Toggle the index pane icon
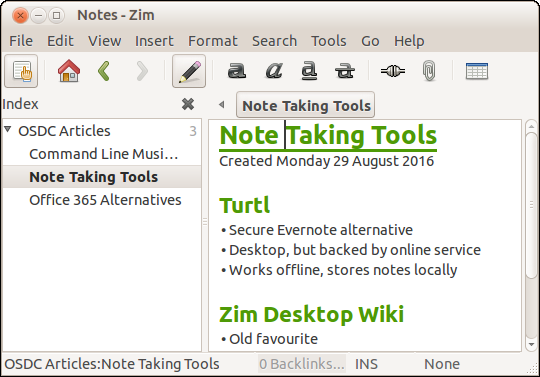This screenshot has height=377, width=540. [x=21, y=71]
